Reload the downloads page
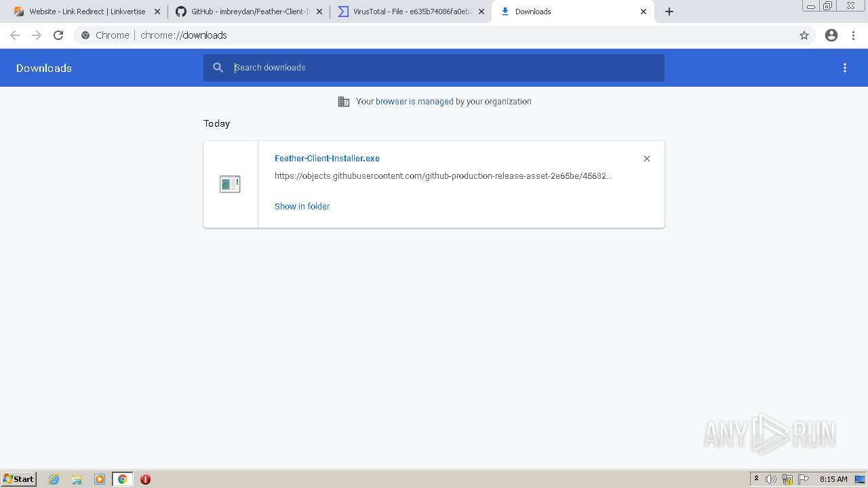The image size is (868, 488). click(x=58, y=35)
